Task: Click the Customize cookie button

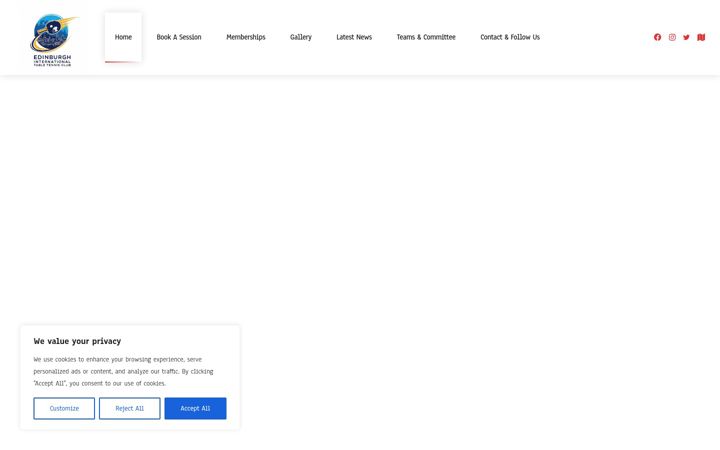Action: tap(64, 408)
